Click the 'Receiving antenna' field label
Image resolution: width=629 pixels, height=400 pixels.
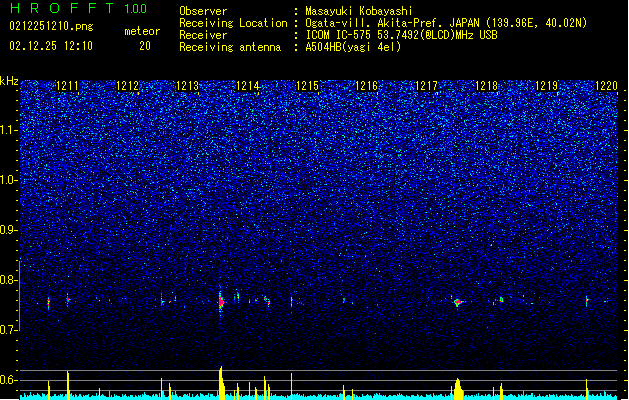pyautogui.click(x=230, y=47)
